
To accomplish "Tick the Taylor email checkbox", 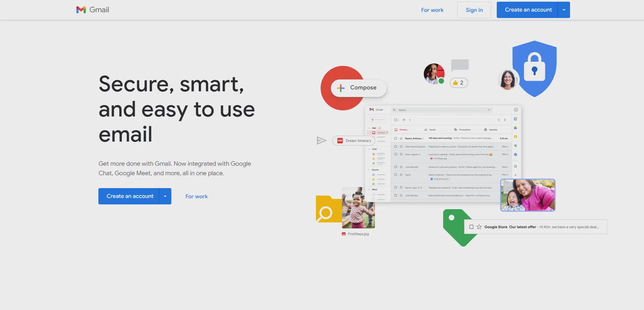I will click(396, 175).
